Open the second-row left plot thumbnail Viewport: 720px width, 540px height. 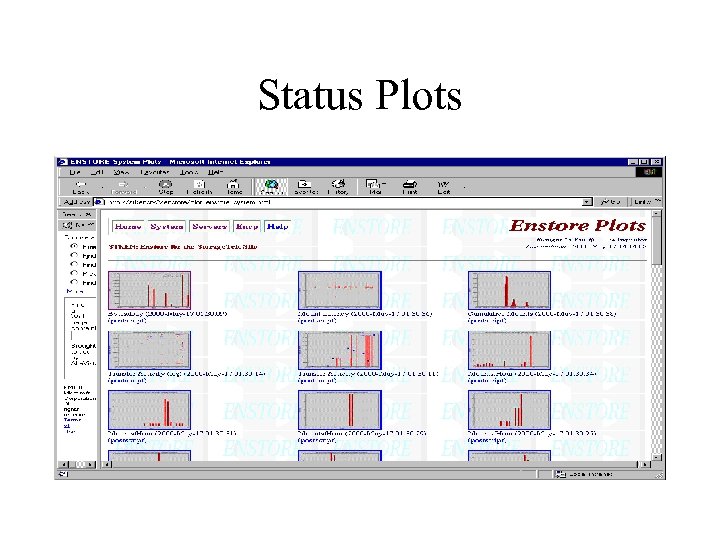(x=149, y=350)
